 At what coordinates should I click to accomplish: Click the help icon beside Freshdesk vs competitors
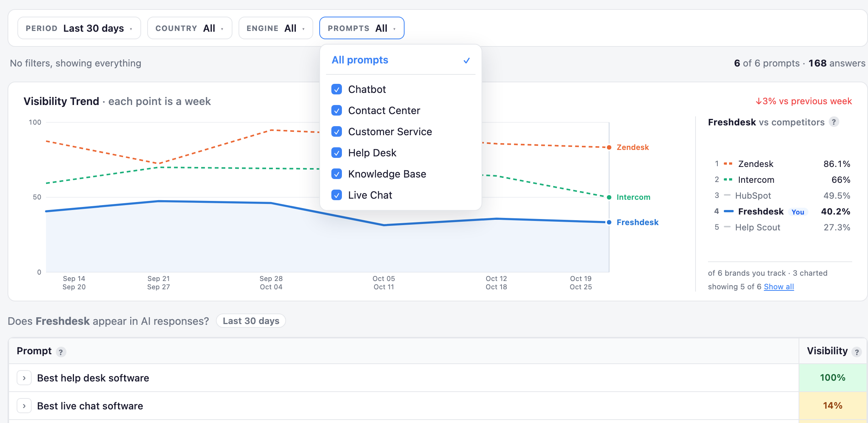834,122
